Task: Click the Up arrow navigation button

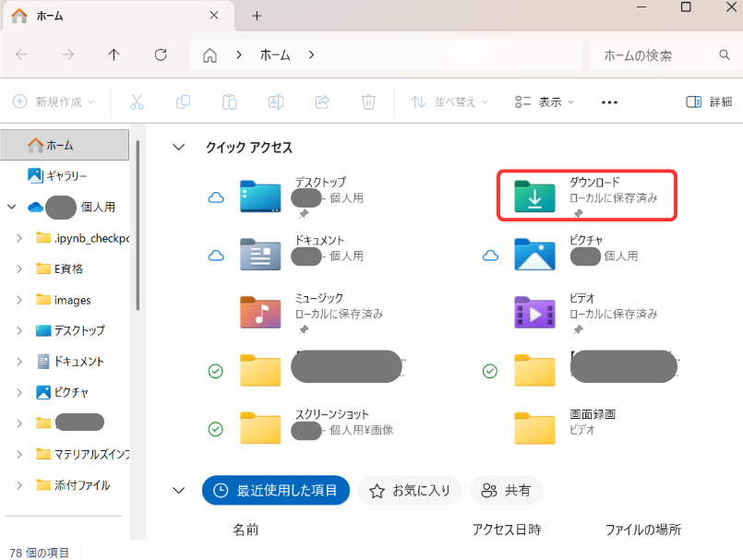Action: point(114,55)
